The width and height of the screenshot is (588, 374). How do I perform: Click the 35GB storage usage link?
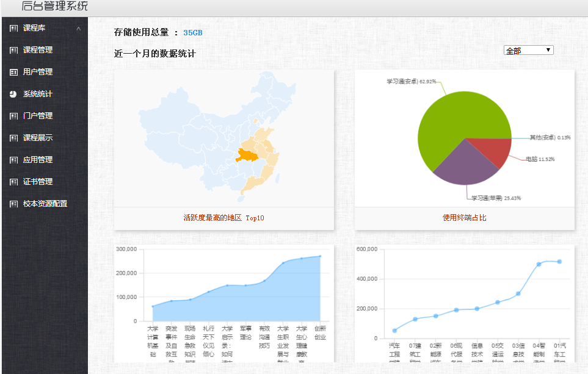192,32
